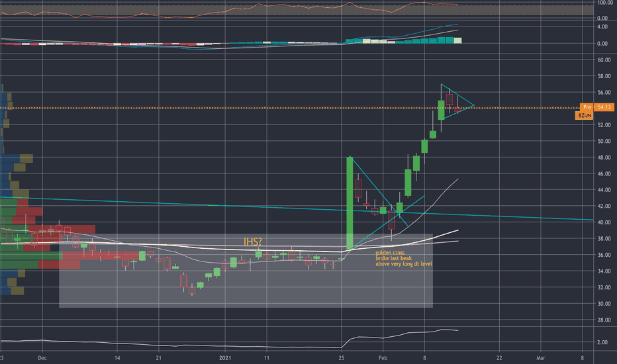Image resolution: width=617 pixels, height=364 pixels.
Task: Click the Pre 54.13 price tag
Action: click(597, 107)
